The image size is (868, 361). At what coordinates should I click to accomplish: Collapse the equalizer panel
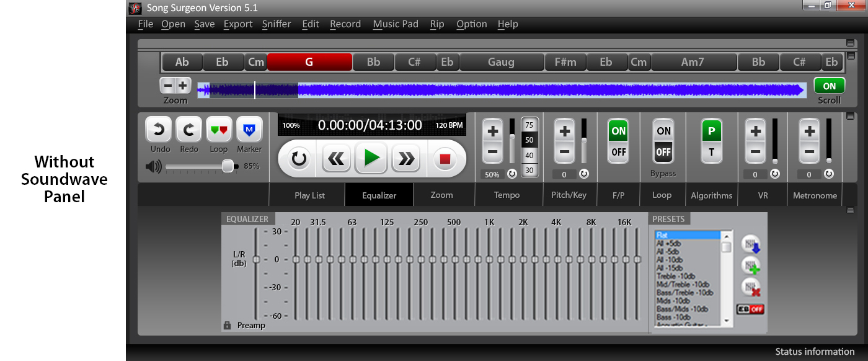pos(850,210)
